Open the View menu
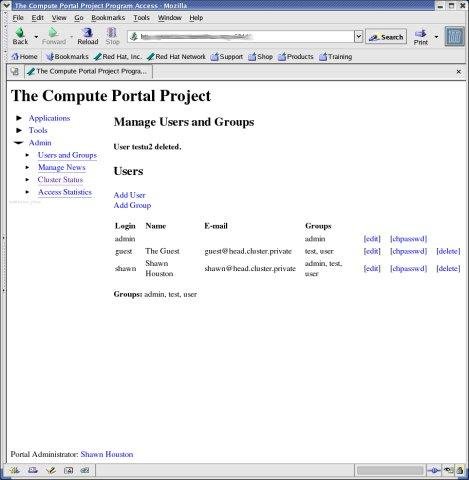Screen dimensions: 469x480 pos(59,18)
